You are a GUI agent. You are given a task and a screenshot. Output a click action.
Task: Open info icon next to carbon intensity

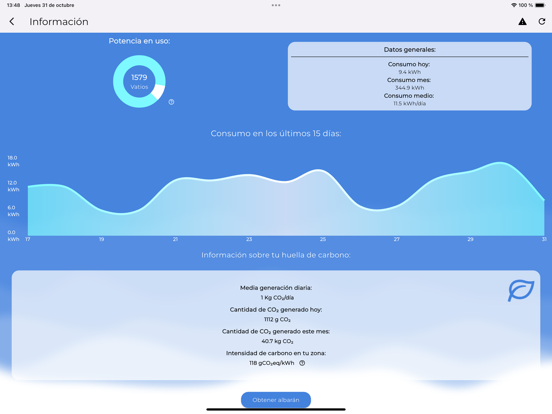coord(302,363)
